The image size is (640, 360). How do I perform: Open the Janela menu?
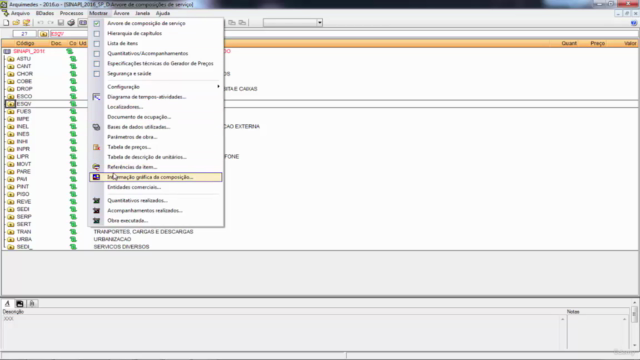(142, 13)
